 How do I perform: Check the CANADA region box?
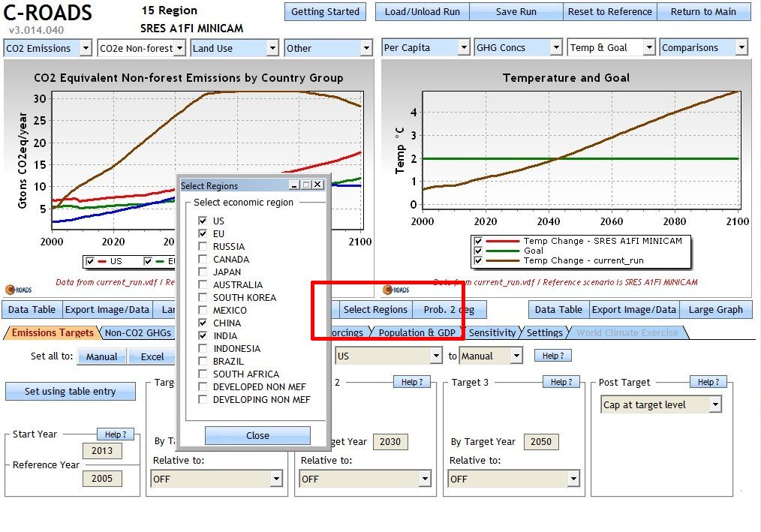coord(203,259)
